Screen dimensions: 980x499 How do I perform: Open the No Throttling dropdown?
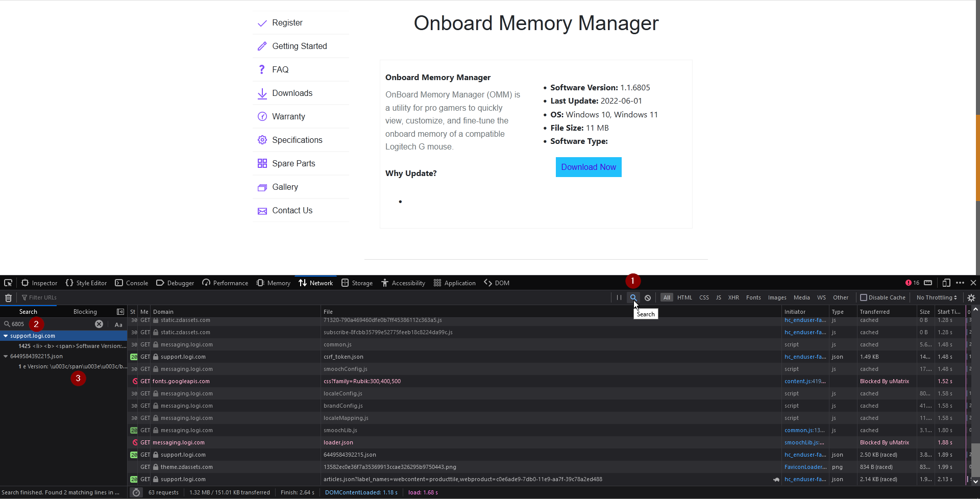936,297
